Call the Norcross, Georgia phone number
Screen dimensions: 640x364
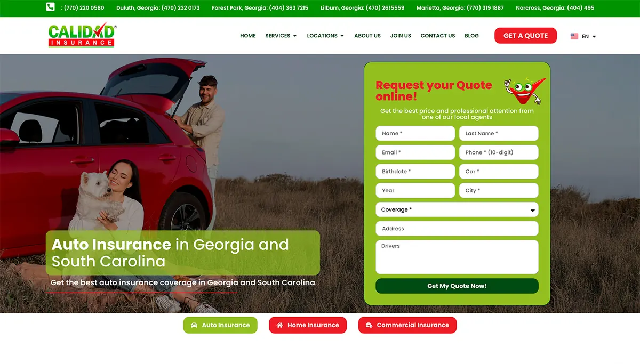(x=555, y=8)
